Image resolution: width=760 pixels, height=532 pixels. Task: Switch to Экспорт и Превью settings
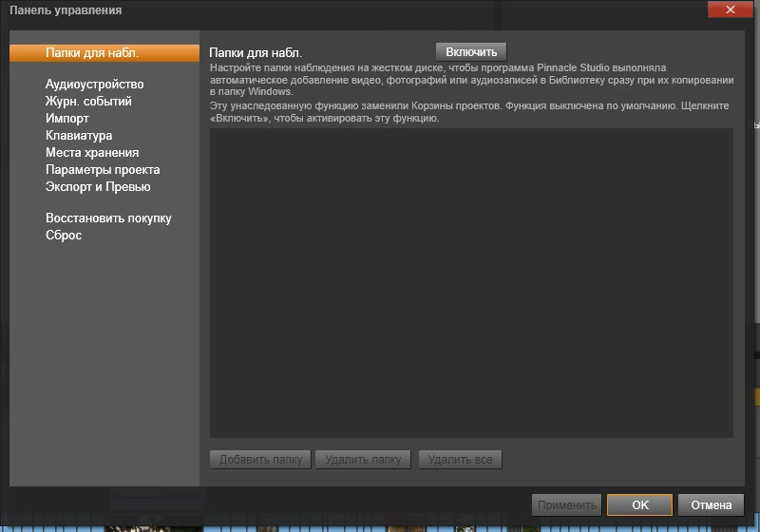point(98,186)
